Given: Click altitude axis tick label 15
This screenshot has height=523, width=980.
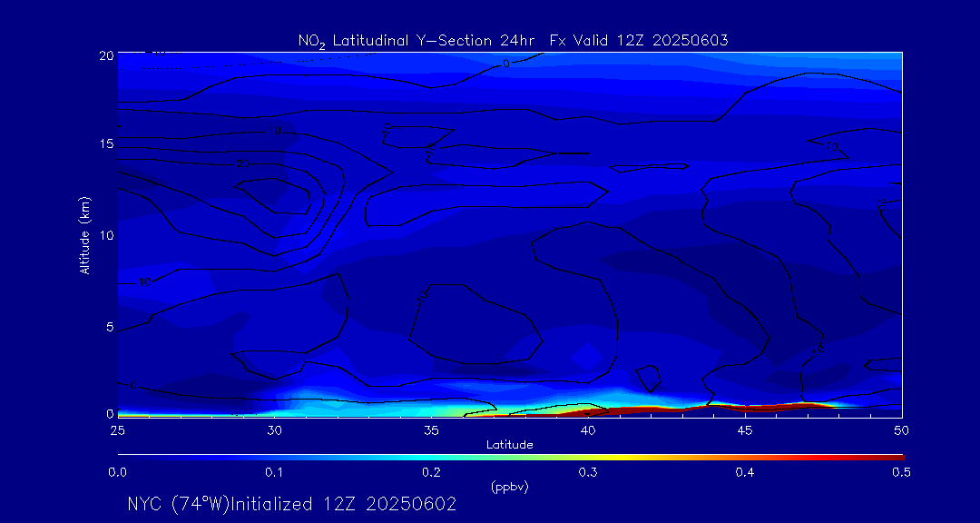Looking at the screenshot, I should click(x=105, y=144).
